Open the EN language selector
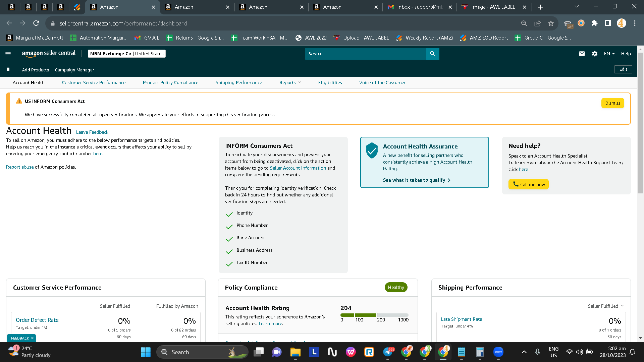The image size is (644, 362). (609, 54)
